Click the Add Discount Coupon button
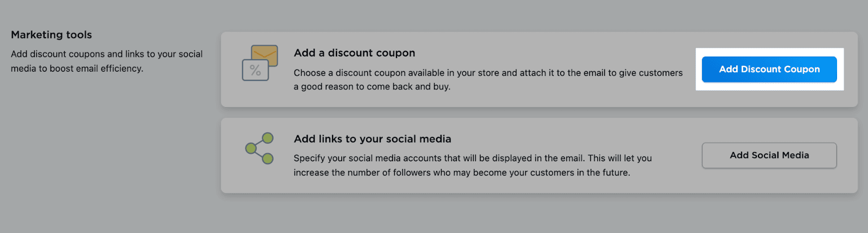The image size is (868, 233). [x=769, y=70]
